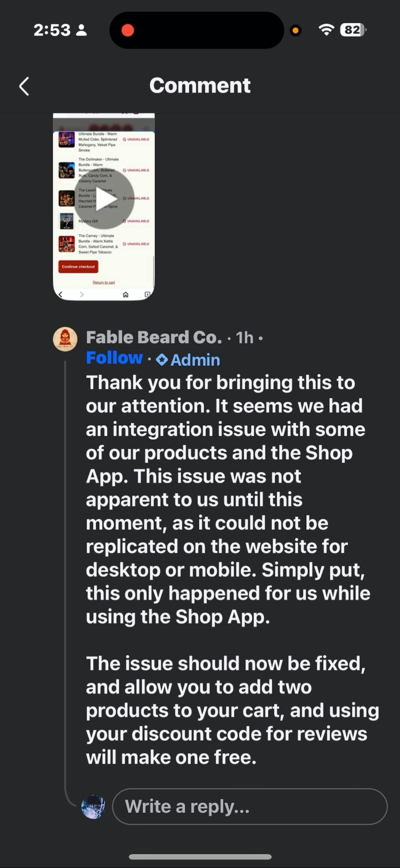Follow Fable Beard Co.
400x868 pixels.
click(x=114, y=358)
